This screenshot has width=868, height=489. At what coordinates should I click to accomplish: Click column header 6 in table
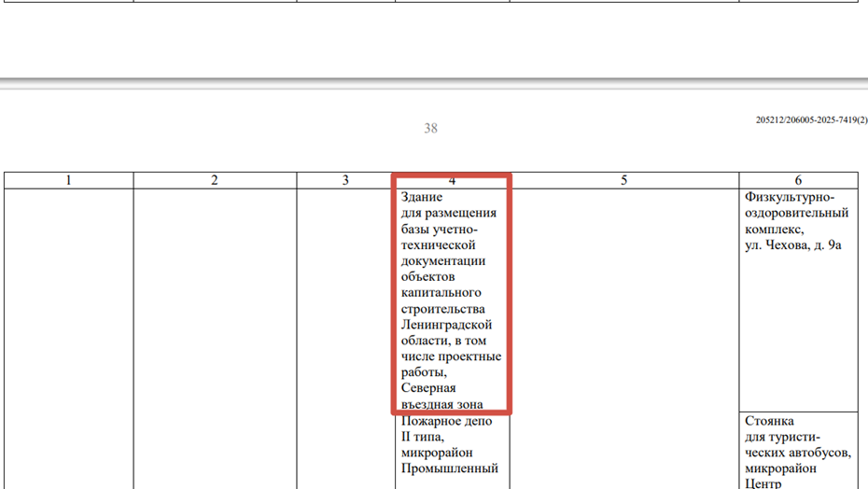798,180
